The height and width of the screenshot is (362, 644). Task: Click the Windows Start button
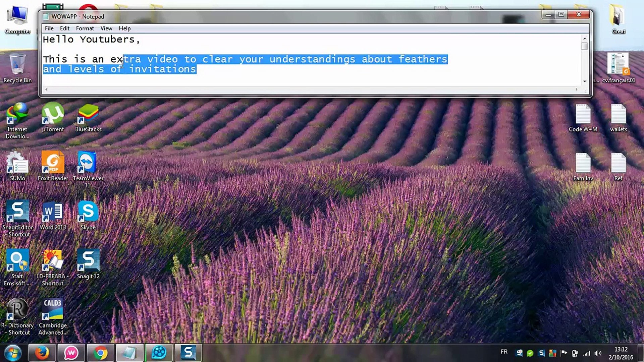(13, 353)
